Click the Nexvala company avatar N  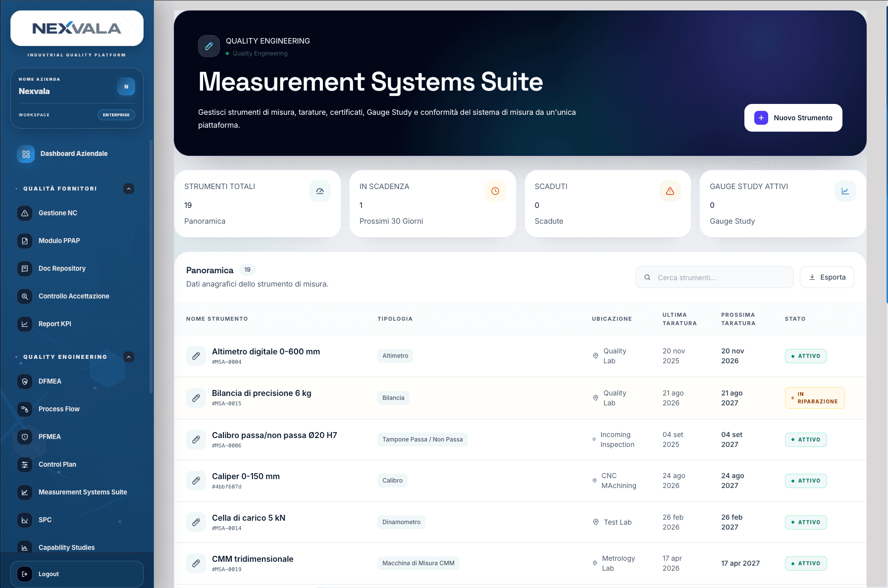pos(126,87)
